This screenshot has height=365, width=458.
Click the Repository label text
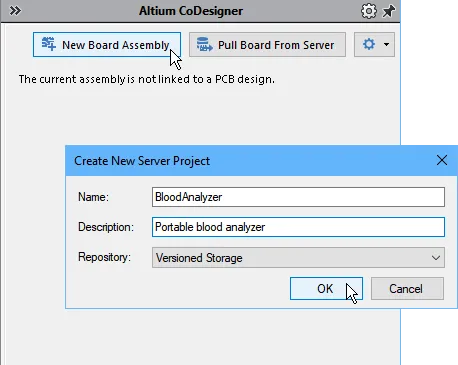104,257
